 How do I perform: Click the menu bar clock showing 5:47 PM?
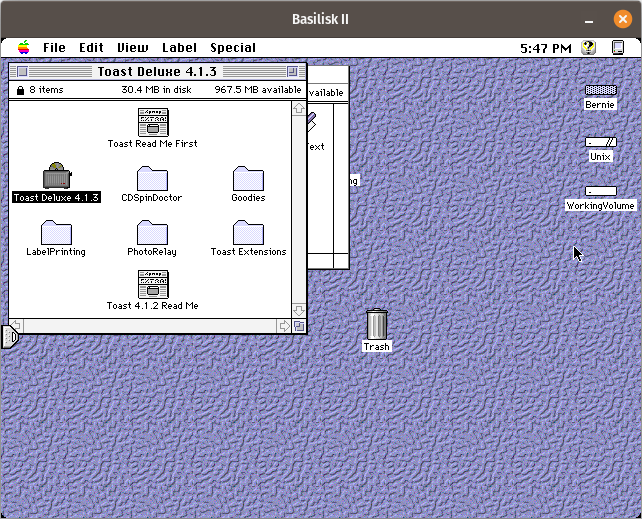point(546,48)
